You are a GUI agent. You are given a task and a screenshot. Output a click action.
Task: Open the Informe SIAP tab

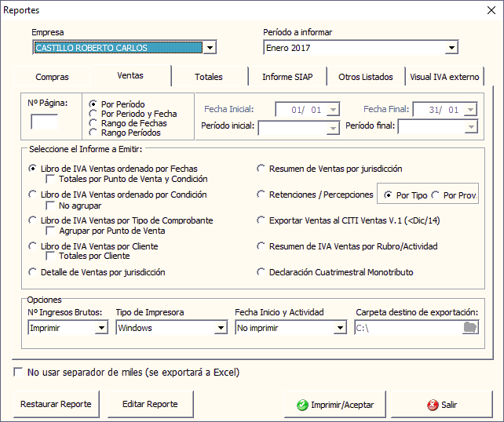tap(287, 77)
